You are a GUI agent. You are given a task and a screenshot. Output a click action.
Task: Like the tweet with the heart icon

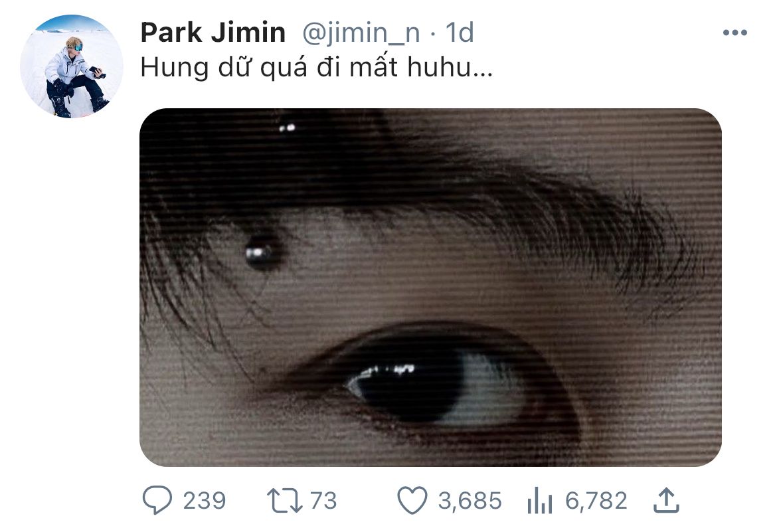[x=411, y=501]
